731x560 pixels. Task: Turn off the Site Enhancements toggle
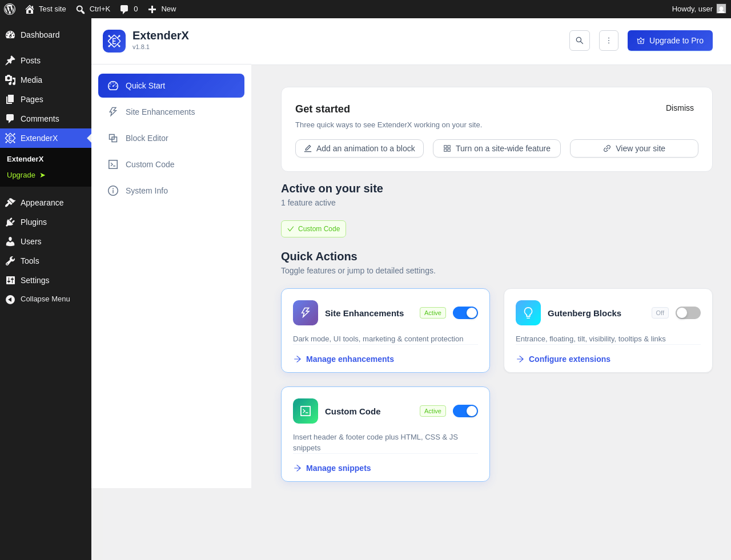point(465,313)
